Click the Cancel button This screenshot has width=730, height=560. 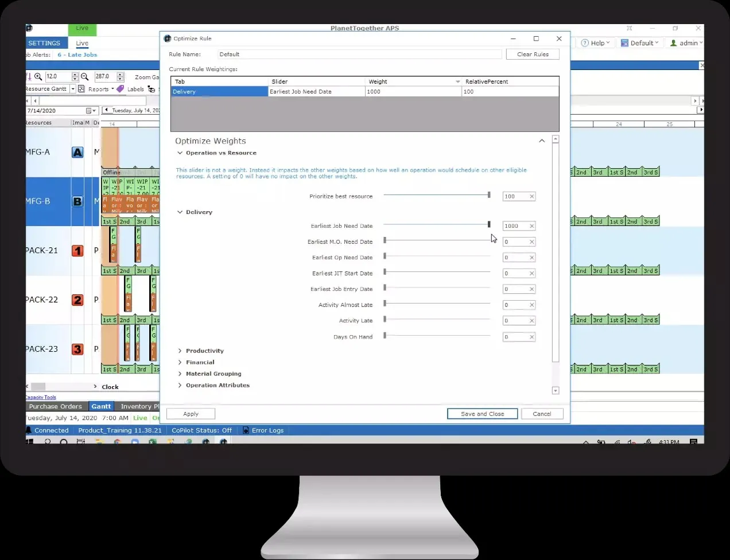point(542,414)
